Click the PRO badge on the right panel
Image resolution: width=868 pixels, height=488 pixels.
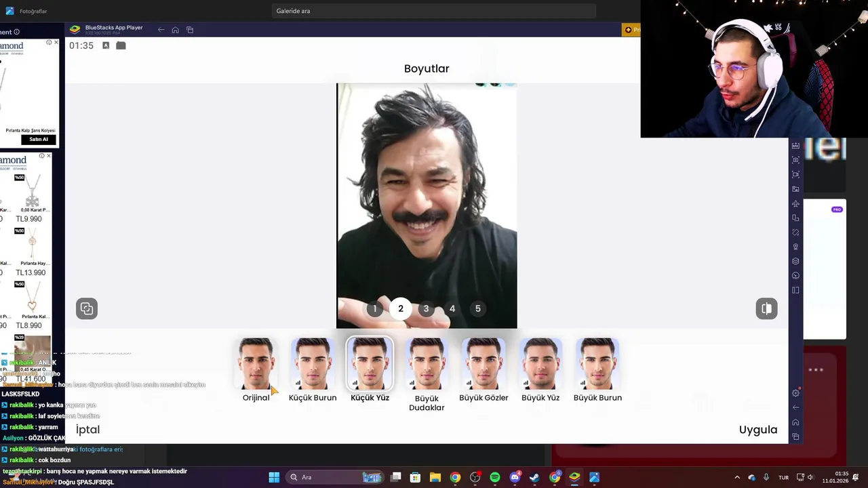[x=837, y=209]
